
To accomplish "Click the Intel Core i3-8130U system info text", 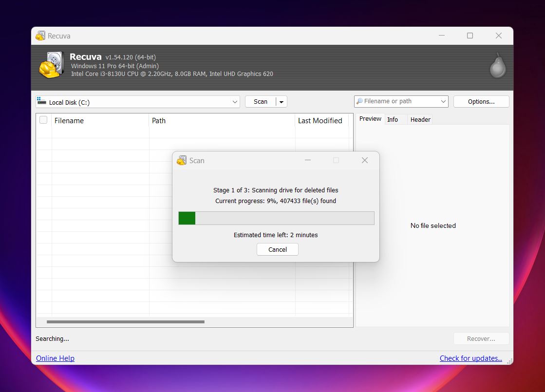I will tap(172, 74).
